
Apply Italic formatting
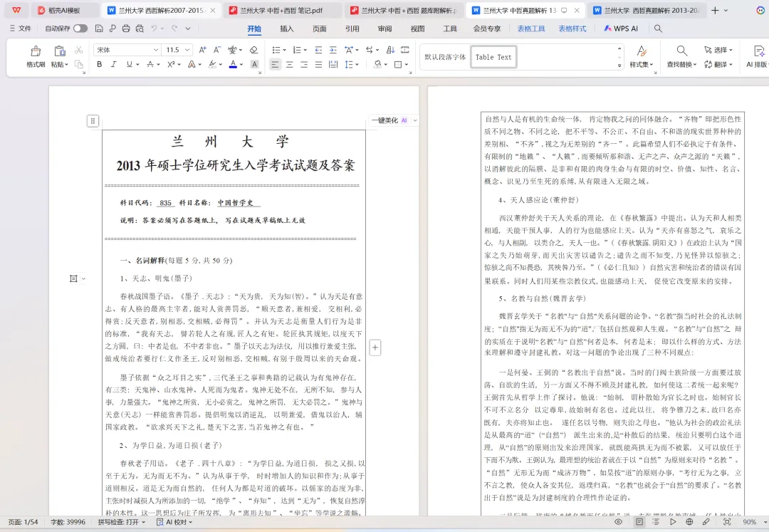pos(114,64)
